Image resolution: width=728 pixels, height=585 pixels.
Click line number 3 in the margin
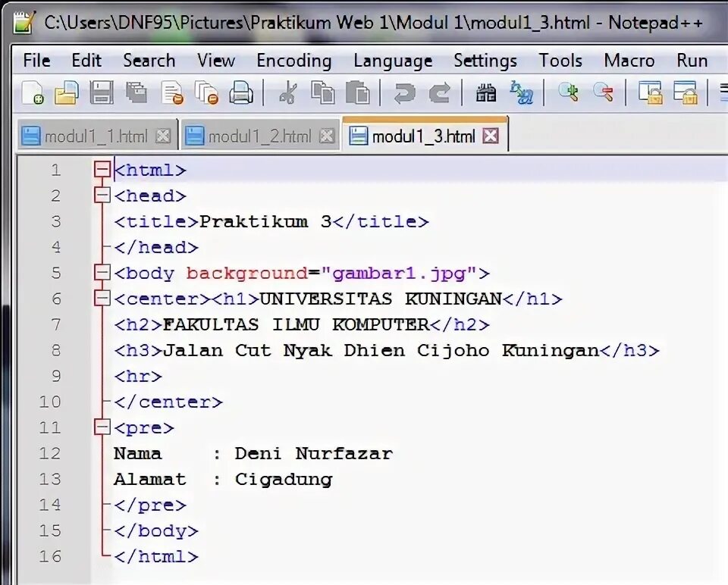(x=55, y=221)
